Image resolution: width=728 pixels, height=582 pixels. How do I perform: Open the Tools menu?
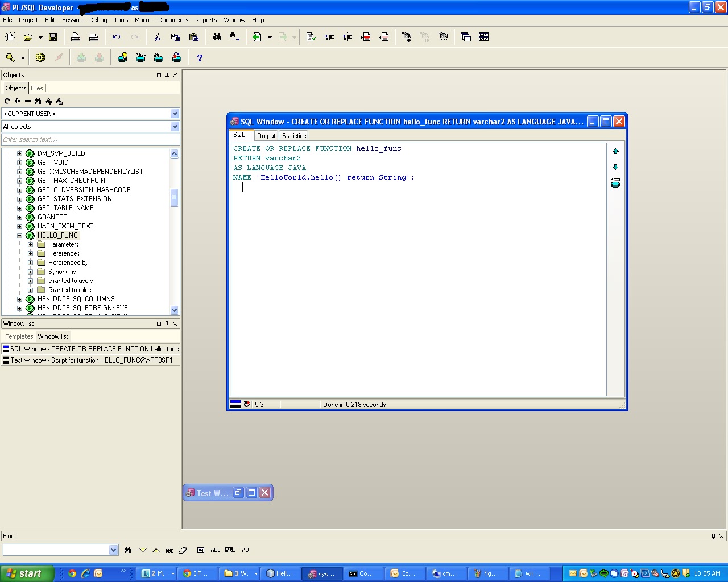click(x=121, y=19)
